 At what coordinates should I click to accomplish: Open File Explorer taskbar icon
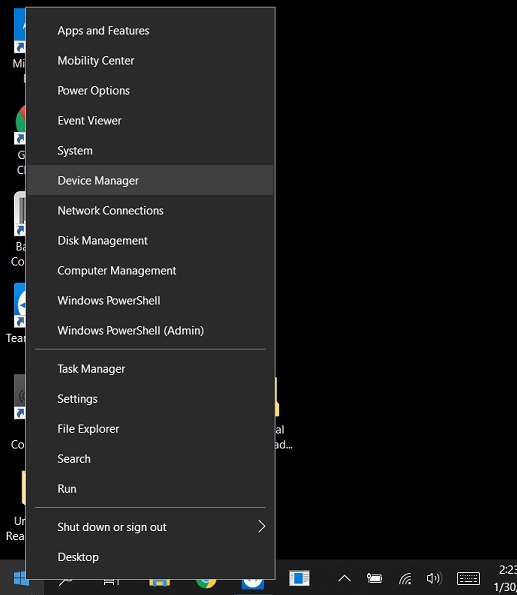coord(159,582)
